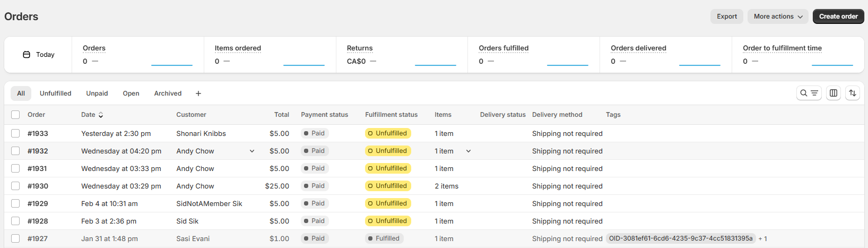Select the checkbox for order #1930
The width and height of the screenshot is (868, 248).
(15, 186)
